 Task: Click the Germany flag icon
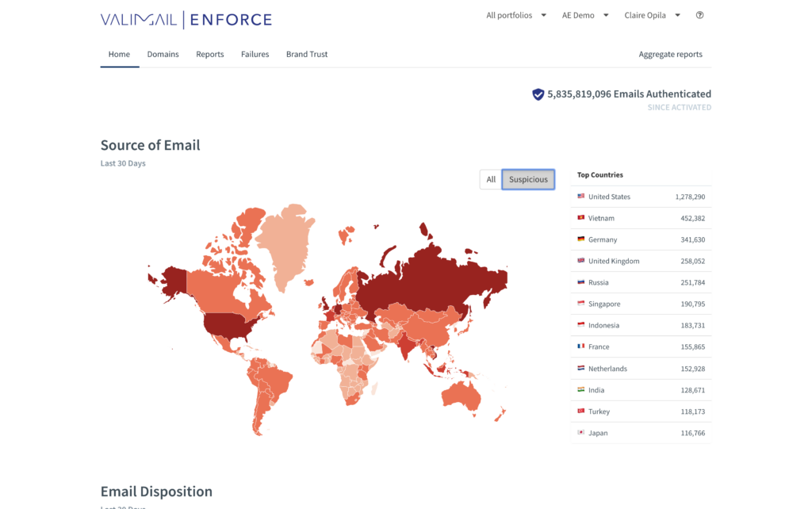[581, 239]
